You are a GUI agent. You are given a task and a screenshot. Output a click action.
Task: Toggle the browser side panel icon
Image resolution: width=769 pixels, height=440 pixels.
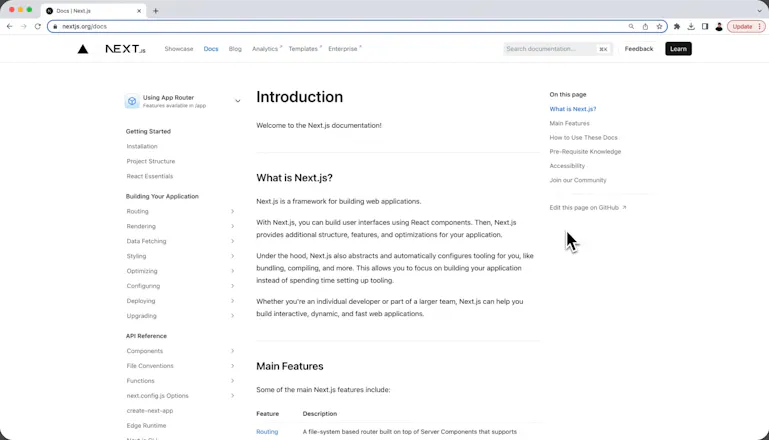705,26
